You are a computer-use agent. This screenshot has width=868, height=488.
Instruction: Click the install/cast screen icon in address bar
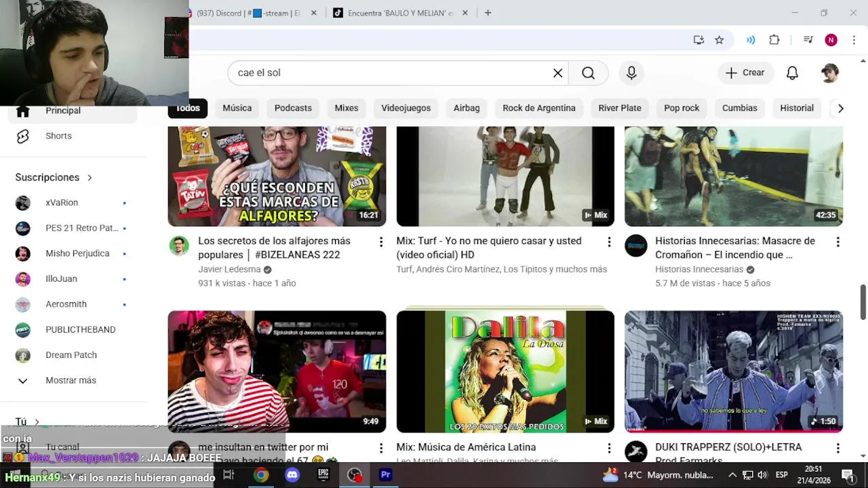click(x=699, y=40)
